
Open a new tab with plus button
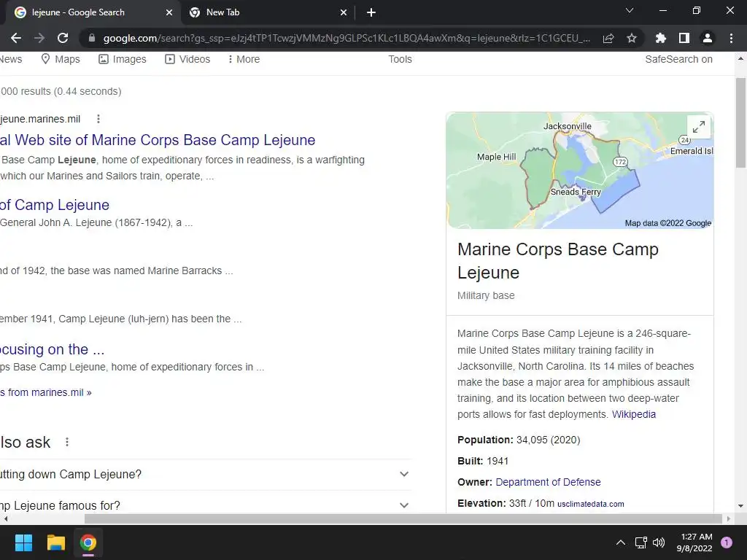point(371,12)
